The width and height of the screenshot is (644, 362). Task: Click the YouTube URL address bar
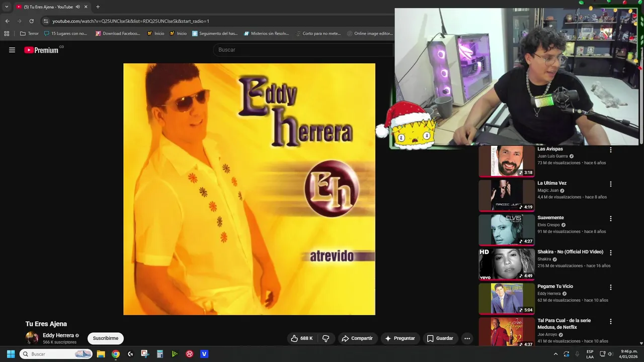tap(131, 21)
